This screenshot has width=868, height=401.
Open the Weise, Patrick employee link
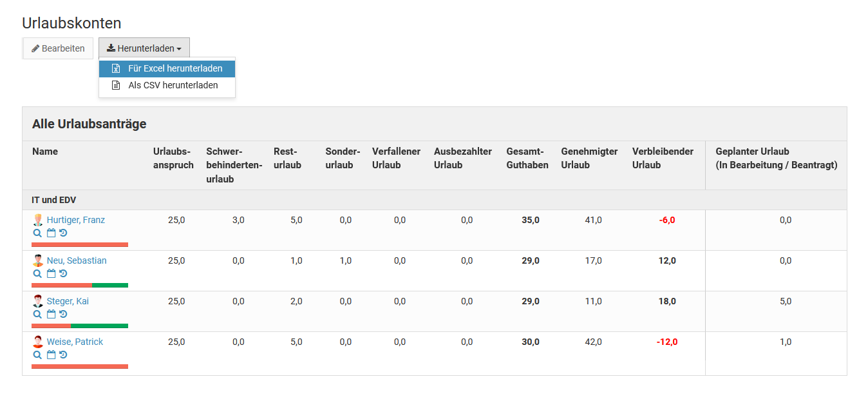tap(75, 342)
